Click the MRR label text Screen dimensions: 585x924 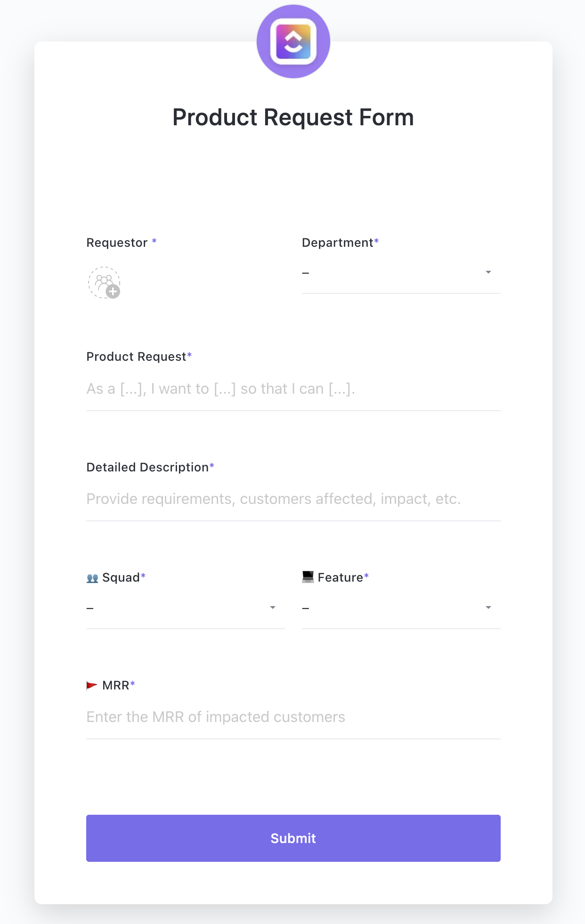(115, 686)
